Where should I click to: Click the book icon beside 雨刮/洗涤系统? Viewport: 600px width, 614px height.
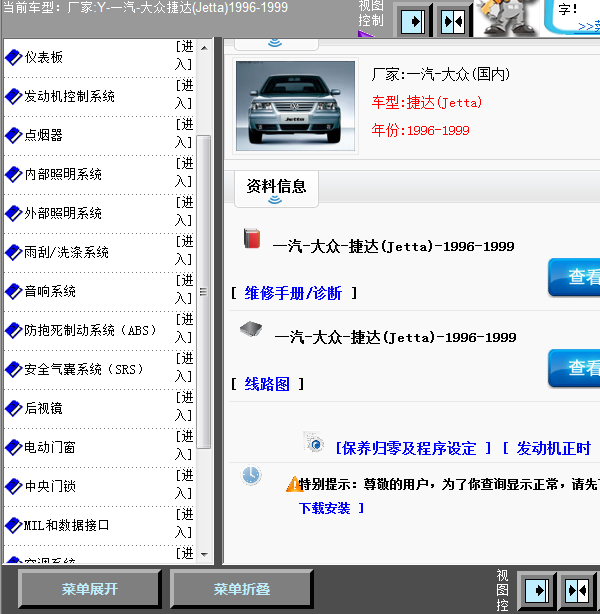(x=14, y=253)
